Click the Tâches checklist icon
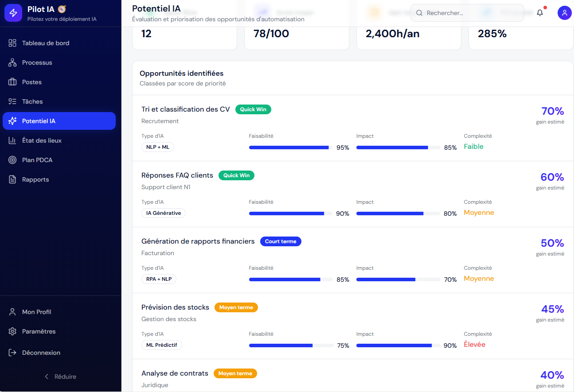 click(x=12, y=101)
